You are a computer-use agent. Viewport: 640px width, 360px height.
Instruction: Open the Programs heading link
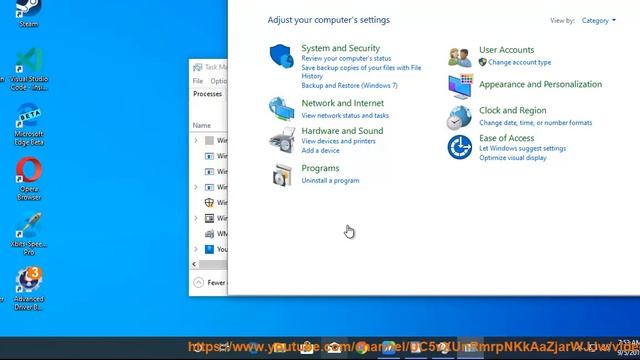[x=320, y=168]
